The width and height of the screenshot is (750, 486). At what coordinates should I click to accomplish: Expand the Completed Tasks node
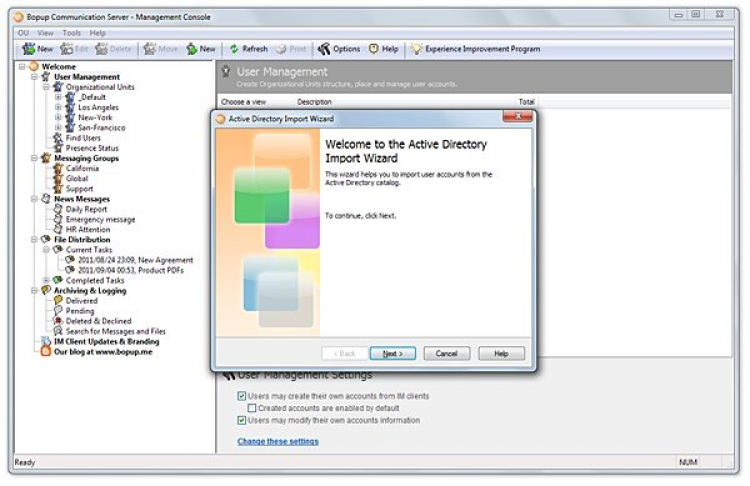(x=46, y=280)
